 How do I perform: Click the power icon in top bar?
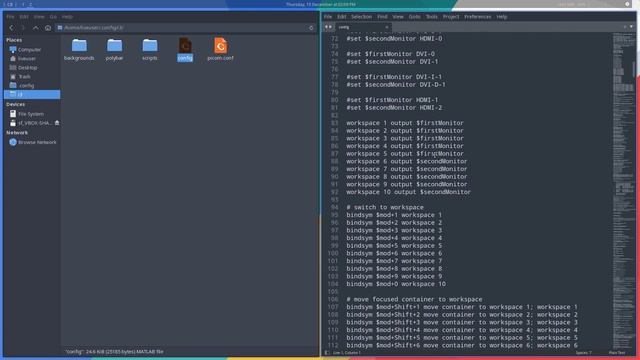click(x=627, y=4)
